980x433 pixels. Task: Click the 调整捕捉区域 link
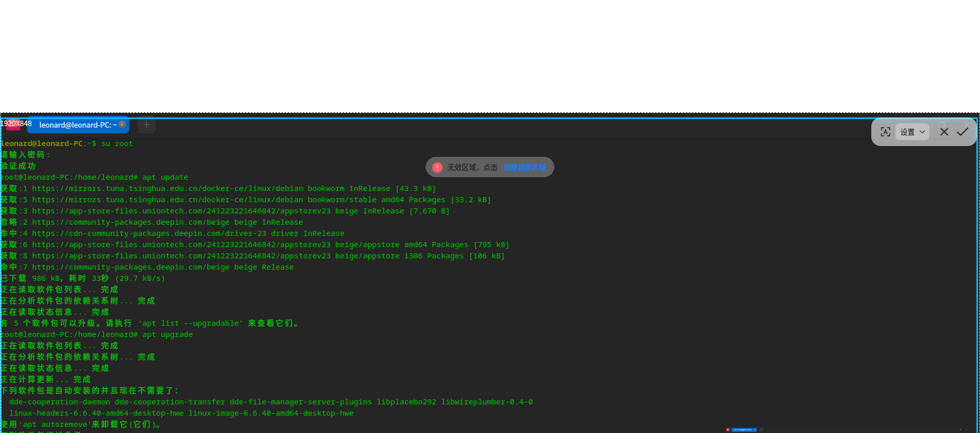525,167
